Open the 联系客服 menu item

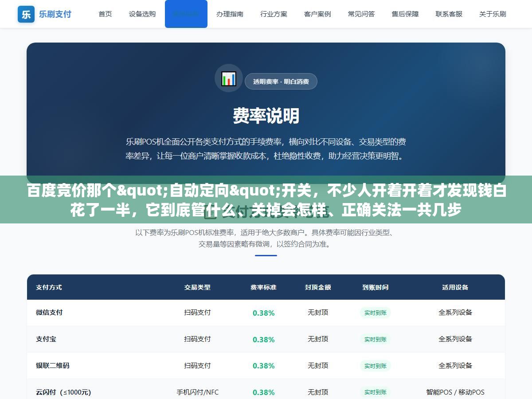point(449,14)
